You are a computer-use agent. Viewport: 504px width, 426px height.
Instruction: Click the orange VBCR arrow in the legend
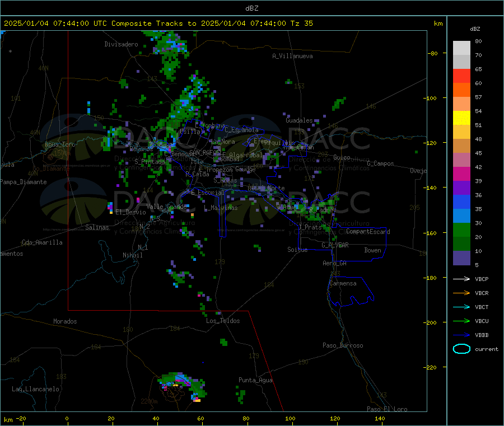461,293
